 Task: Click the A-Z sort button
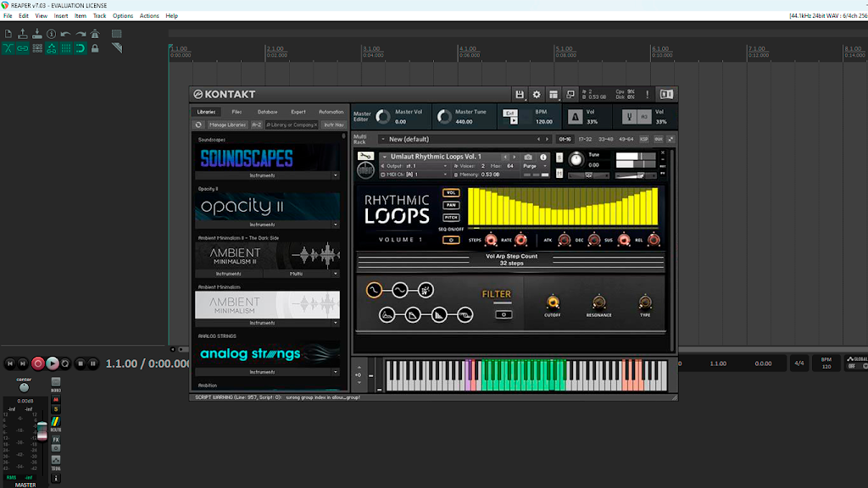(x=256, y=125)
